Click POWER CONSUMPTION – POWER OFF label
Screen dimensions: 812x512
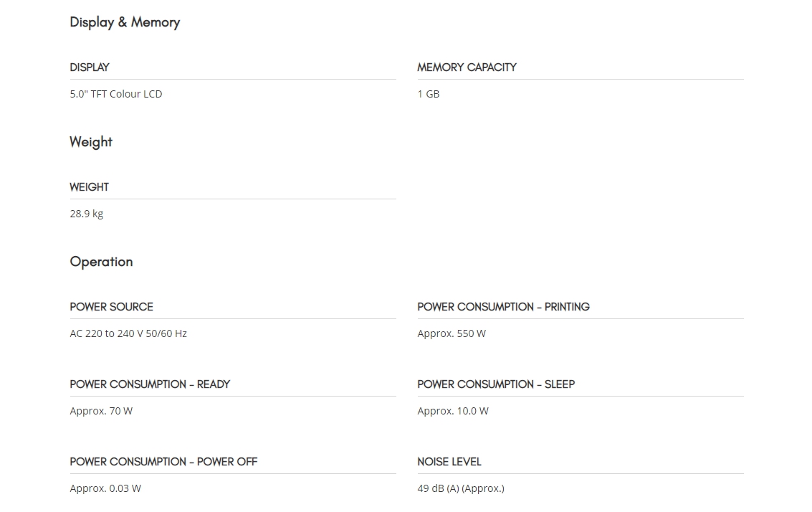[163, 462]
